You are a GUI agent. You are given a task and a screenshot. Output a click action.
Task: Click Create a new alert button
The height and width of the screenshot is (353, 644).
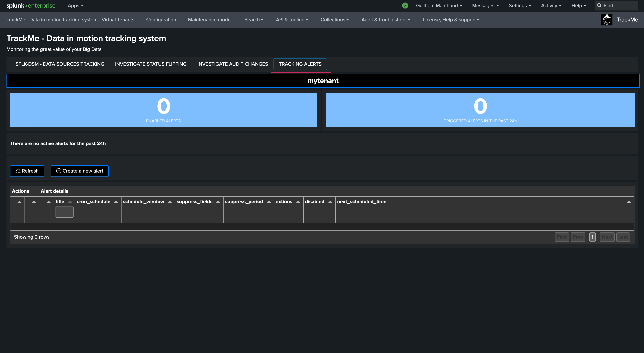[80, 171]
